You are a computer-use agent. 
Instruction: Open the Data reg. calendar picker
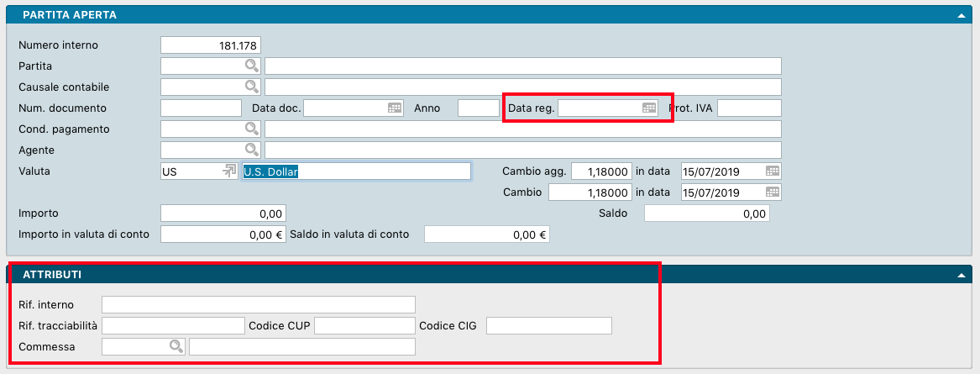[x=648, y=108]
